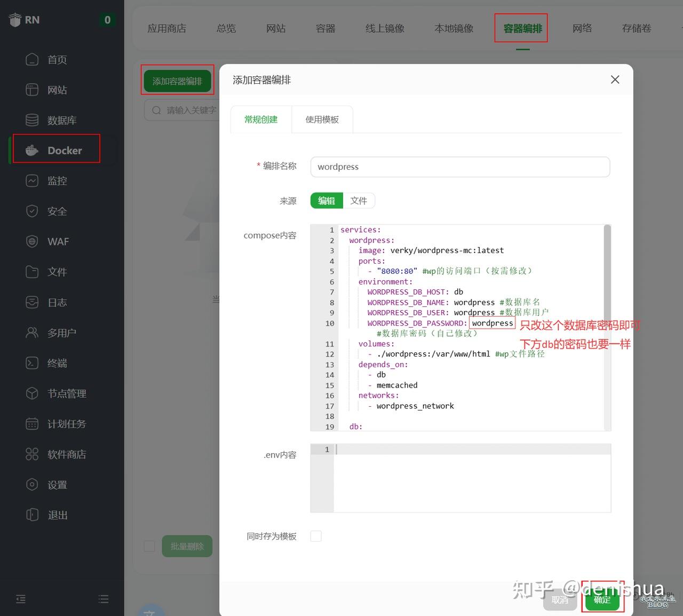The height and width of the screenshot is (616, 683).
Task: View the 日志 logs section
Action: [57, 302]
